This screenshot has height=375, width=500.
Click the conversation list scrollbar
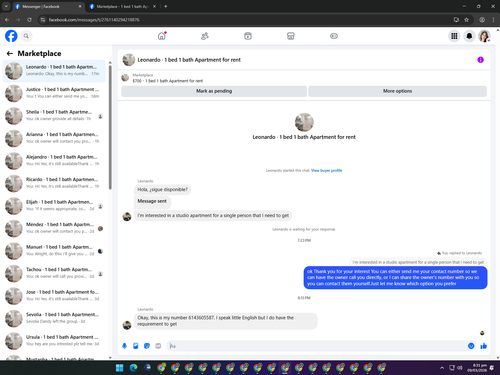(x=110, y=128)
